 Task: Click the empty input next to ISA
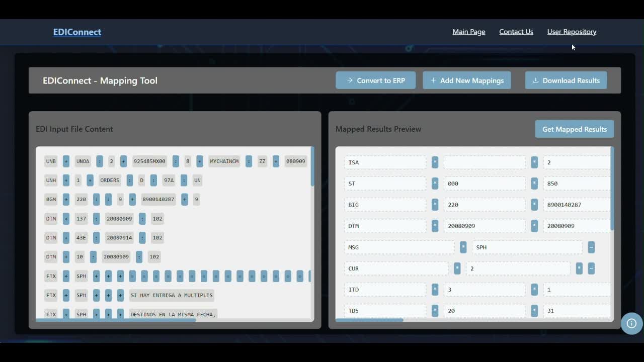click(x=485, y=162)
